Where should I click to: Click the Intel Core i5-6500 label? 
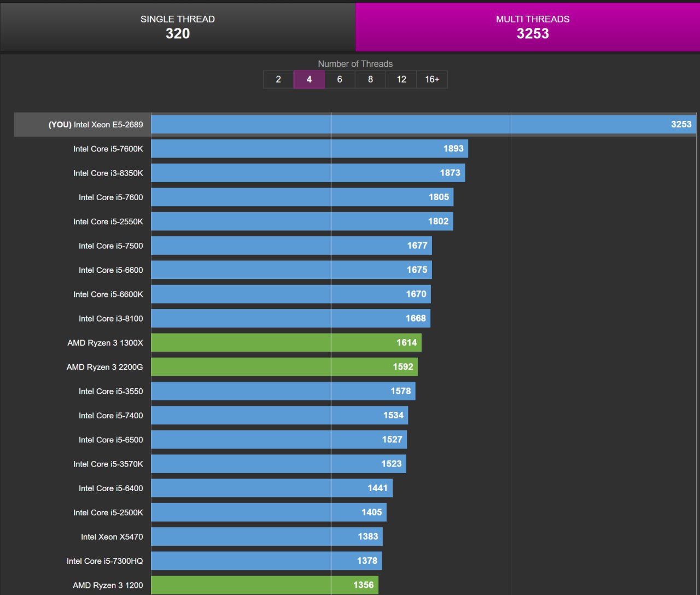pos(111,440)
